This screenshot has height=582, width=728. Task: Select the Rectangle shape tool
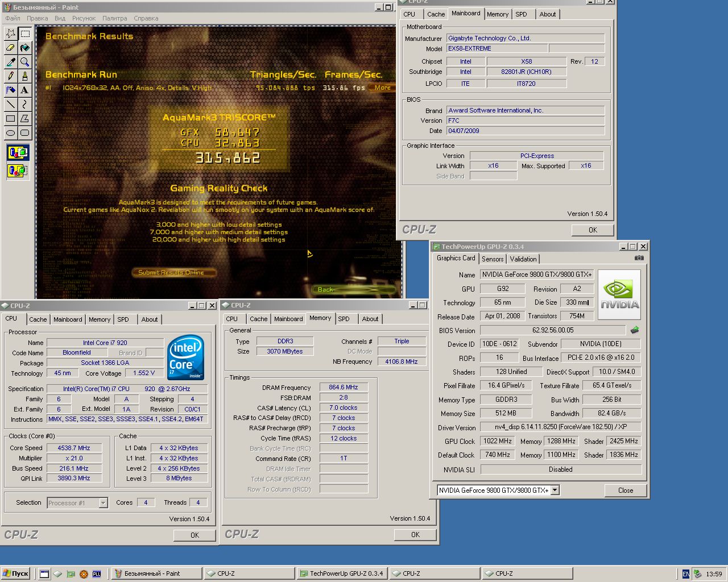pos(10,119)
